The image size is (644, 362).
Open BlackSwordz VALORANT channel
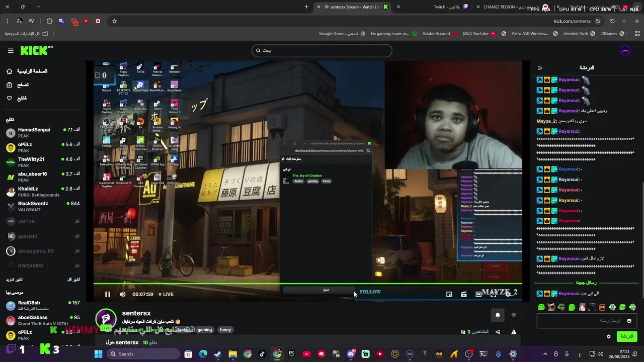[x=43, y=206]
